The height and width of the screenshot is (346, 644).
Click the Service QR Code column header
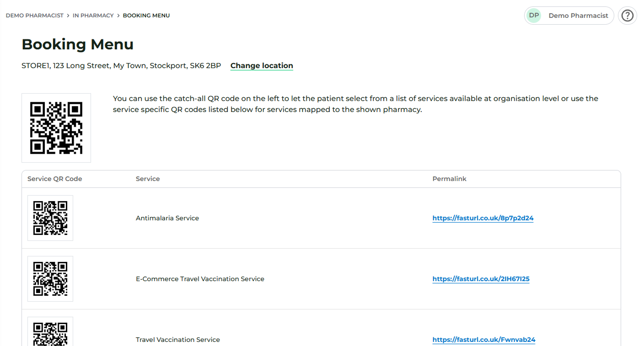[x=55, y=179]
